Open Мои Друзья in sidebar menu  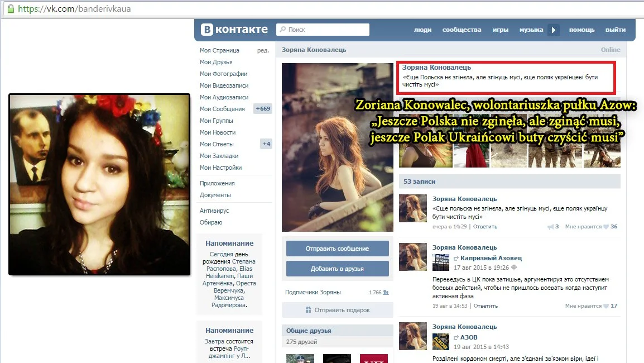216,62
